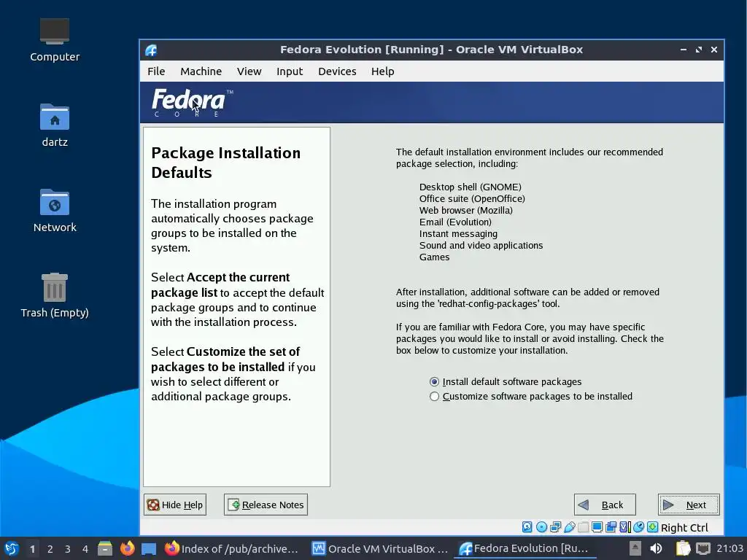The height and width of the screenshot is (560, 747).
Task: Click the VirtualBox window title bar text
Action: [x=431, y=50]
